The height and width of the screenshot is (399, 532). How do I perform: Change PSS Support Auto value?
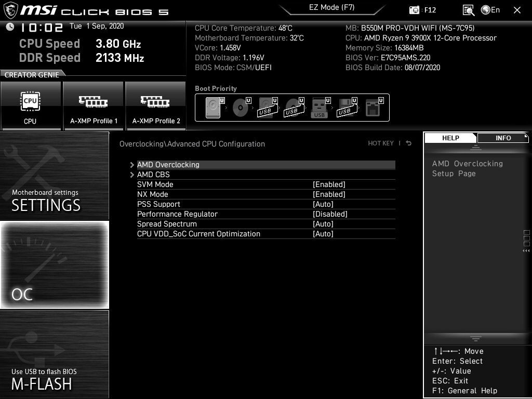[323, 204]
